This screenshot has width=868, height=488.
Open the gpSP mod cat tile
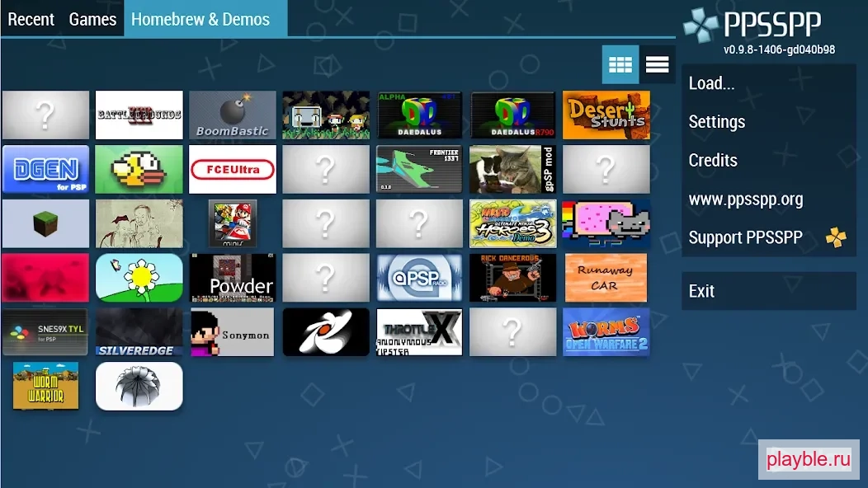tap(512, 169)
